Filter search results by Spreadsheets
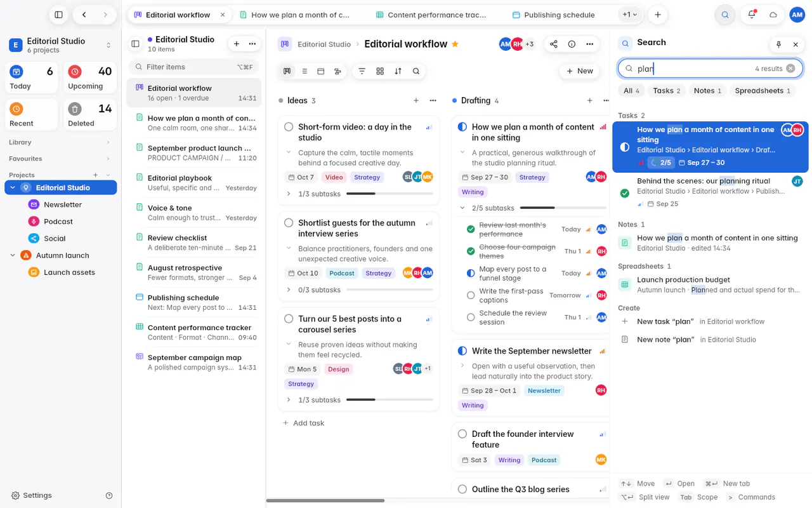Screen dimensions: 812x508 point(763,91)
